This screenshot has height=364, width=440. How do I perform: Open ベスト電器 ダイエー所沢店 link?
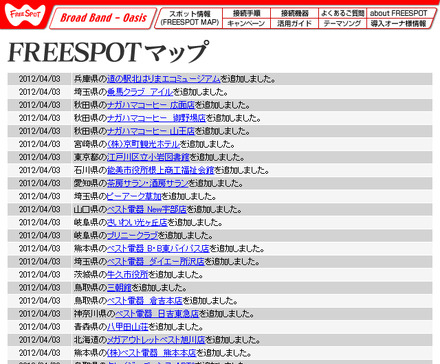(156, 261)
